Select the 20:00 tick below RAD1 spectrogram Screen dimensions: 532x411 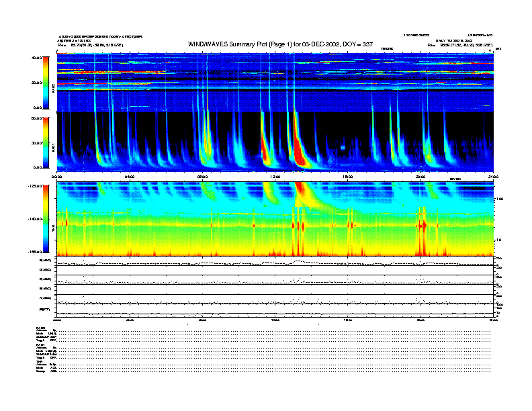[420, 176]
